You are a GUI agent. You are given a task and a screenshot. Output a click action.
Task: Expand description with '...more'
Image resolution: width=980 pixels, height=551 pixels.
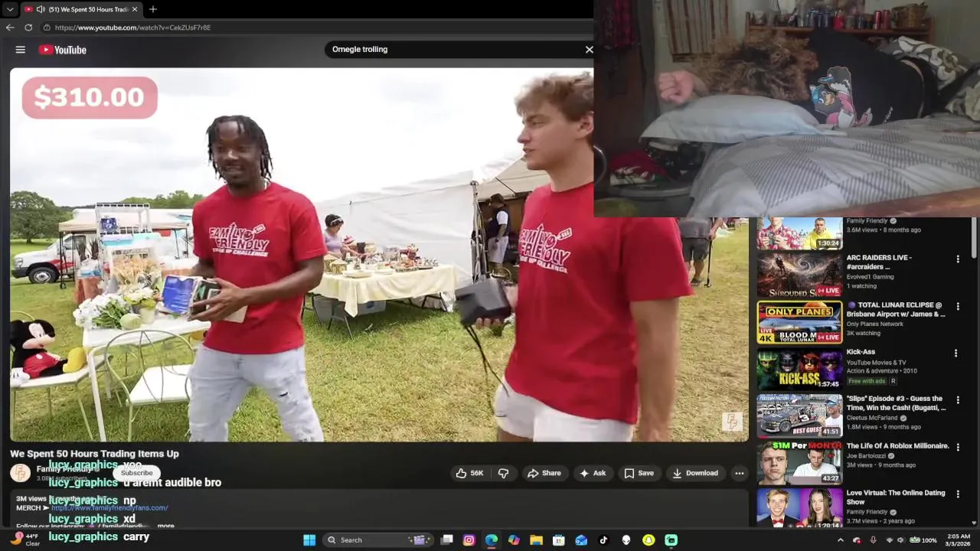coord(165,526)
